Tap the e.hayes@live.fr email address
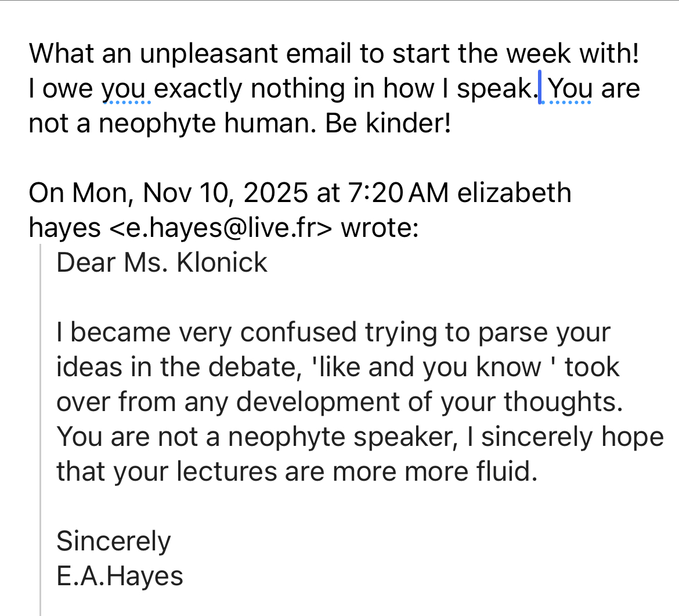The width and height of the screenshot is (679, 616). (x=221, y=228)
